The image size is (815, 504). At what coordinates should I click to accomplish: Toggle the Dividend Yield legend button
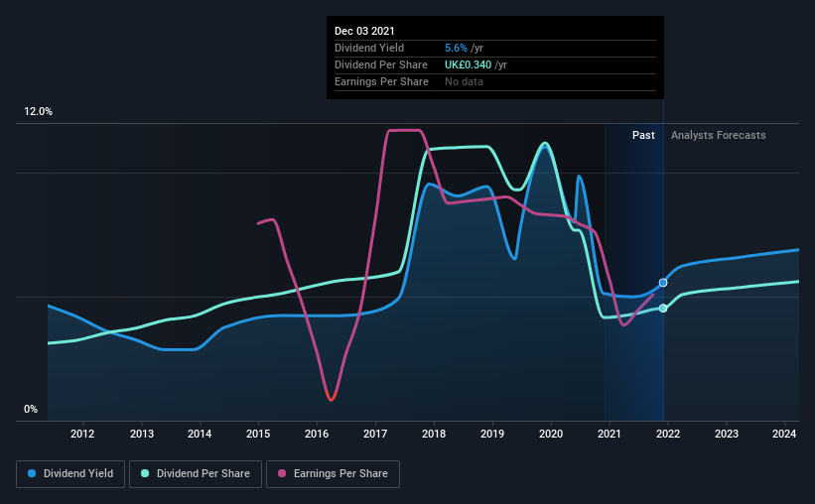[x=70, y=474]
